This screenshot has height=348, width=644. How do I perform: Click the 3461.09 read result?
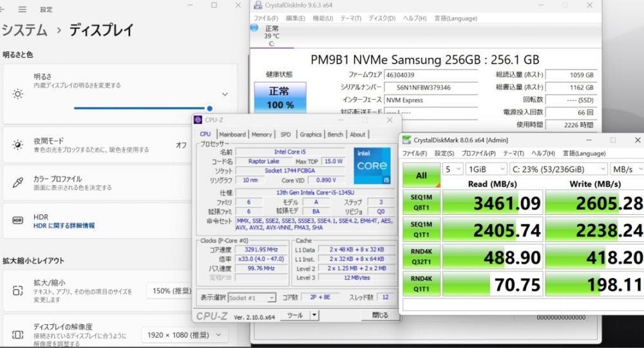coord(493,203)
